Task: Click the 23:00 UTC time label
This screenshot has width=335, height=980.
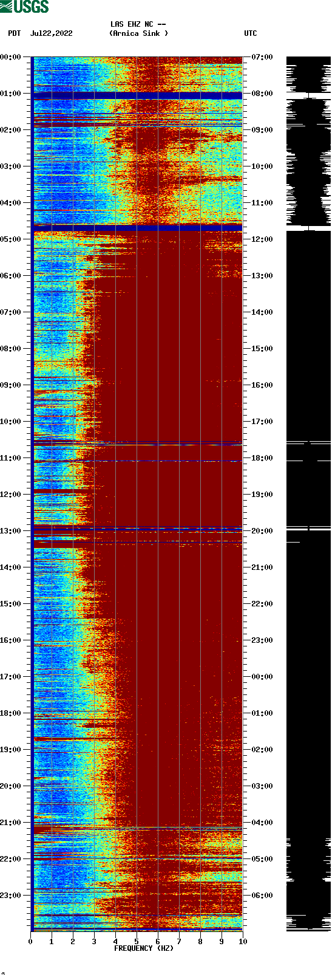Action: (262, 640)
